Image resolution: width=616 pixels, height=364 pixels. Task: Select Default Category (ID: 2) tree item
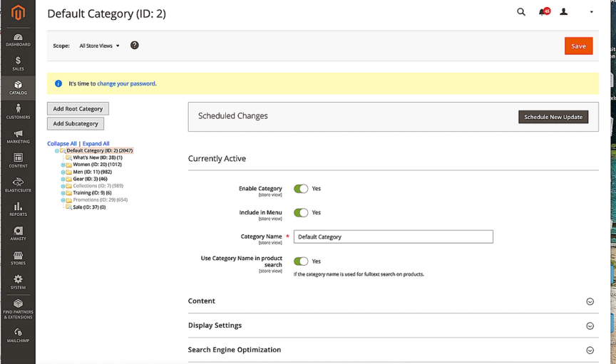100,150
